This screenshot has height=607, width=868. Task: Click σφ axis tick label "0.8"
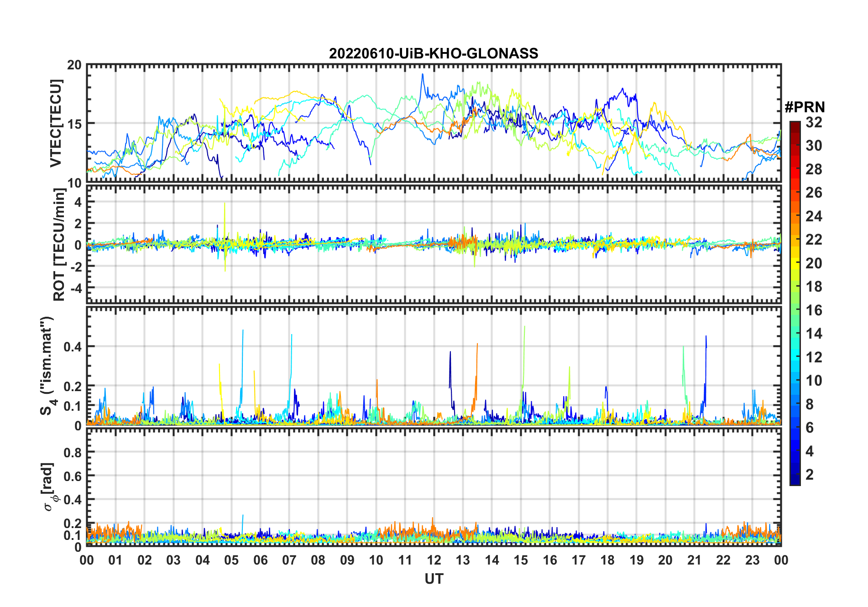73,452
